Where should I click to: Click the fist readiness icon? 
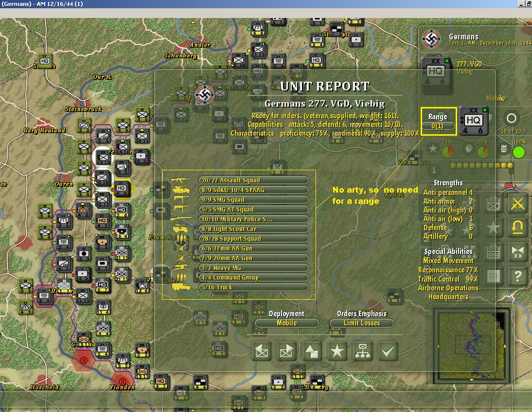coord(469,149)
